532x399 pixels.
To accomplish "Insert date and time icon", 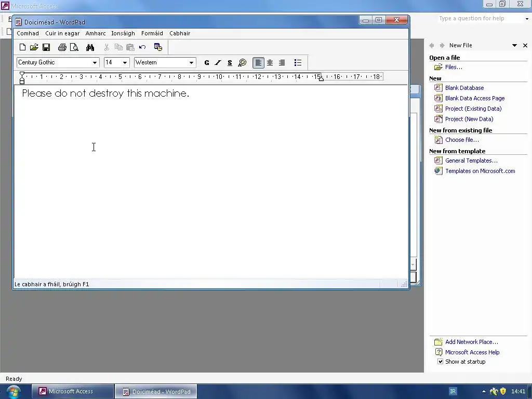I will (158, 47).
